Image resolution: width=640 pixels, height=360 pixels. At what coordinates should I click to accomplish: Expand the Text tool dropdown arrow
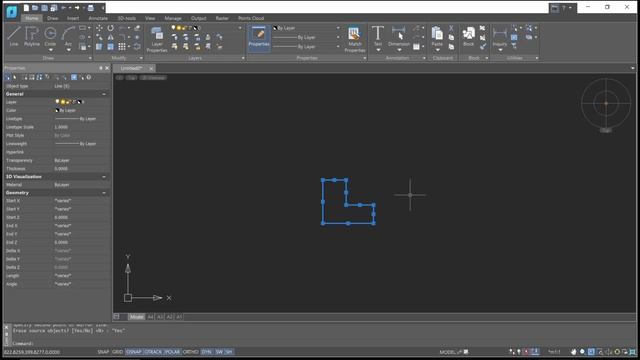tap(378, 50)
